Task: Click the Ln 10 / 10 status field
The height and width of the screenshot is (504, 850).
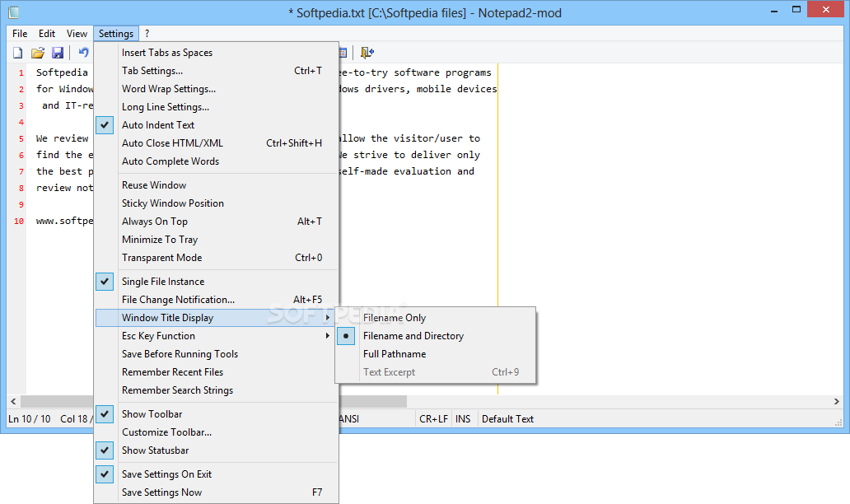Action: pyautogui.click(x=30, y=419)
